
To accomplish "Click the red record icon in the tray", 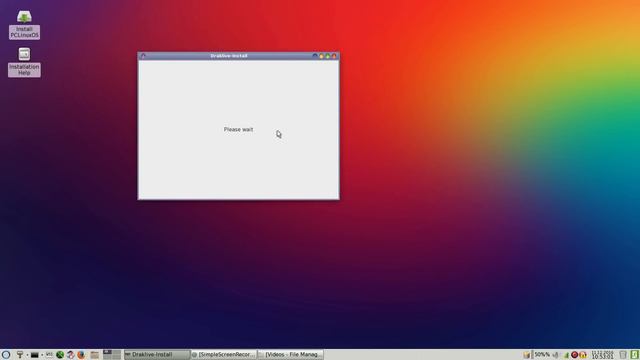I will (x=575, y=355).
